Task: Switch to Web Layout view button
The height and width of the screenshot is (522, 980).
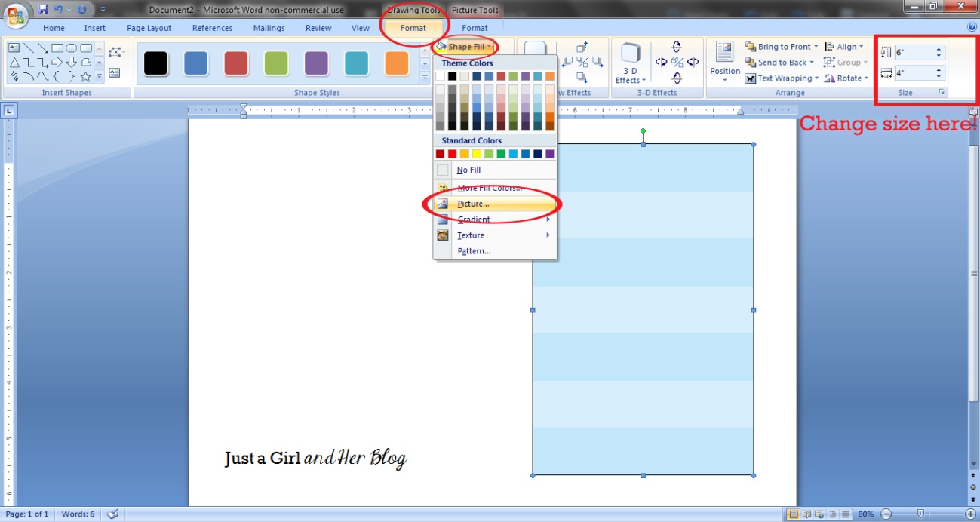Action: click(x=819, y=514)
